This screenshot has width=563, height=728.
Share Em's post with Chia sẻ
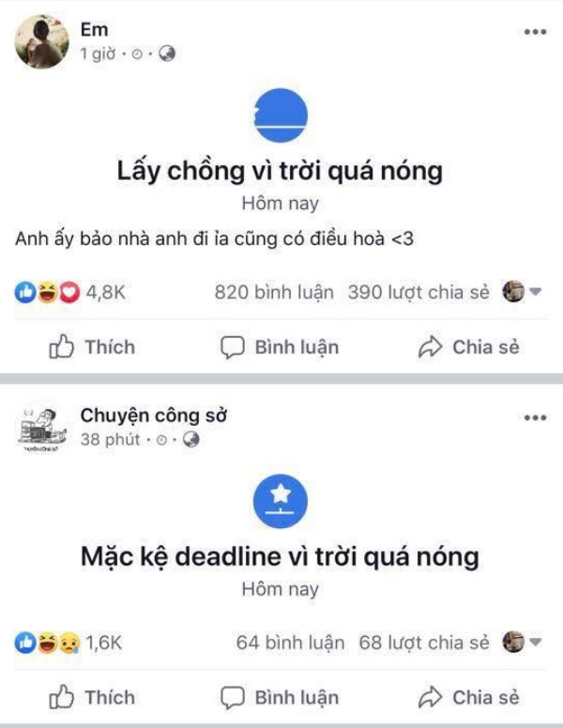click(468, 347)
